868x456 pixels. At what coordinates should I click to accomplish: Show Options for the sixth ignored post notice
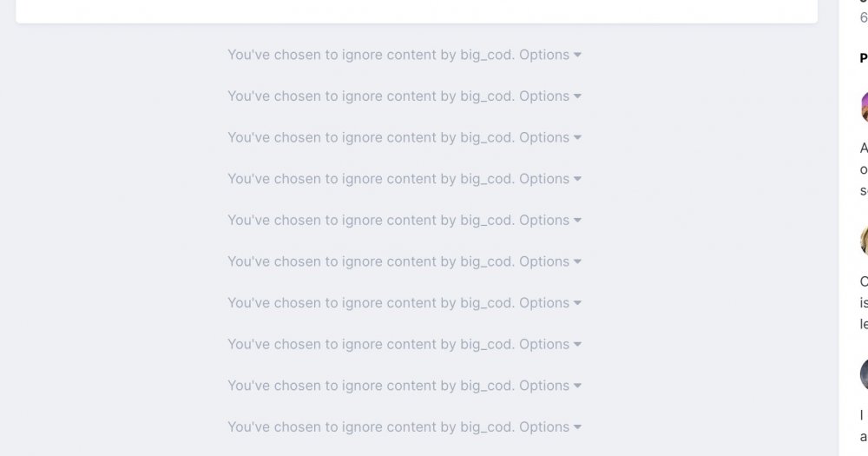coord(549,261)
